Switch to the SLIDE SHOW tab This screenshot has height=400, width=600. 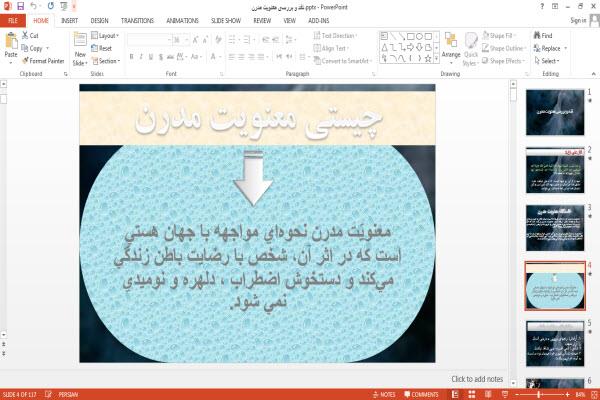[226, 21]
